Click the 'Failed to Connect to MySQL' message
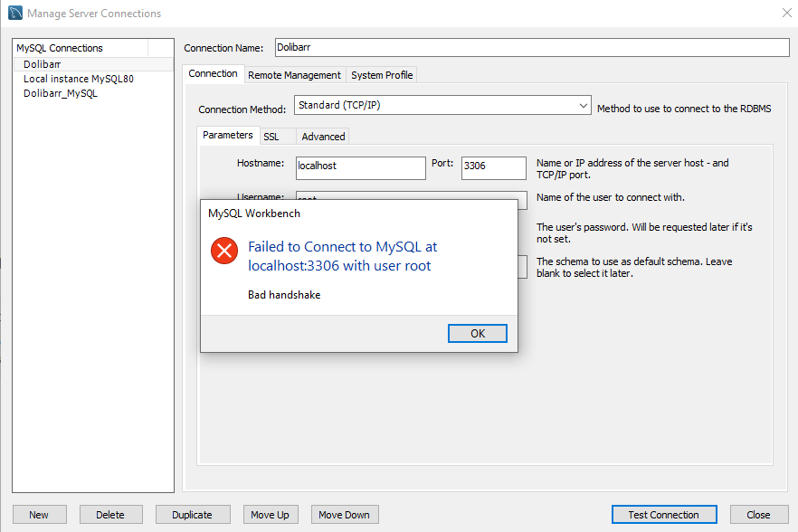 [343, 256]
